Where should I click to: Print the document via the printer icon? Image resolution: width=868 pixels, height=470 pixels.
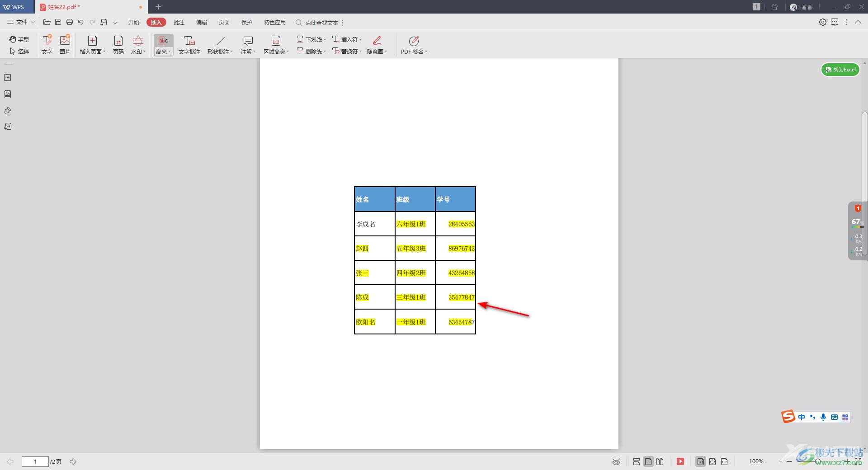pos(69,22)
